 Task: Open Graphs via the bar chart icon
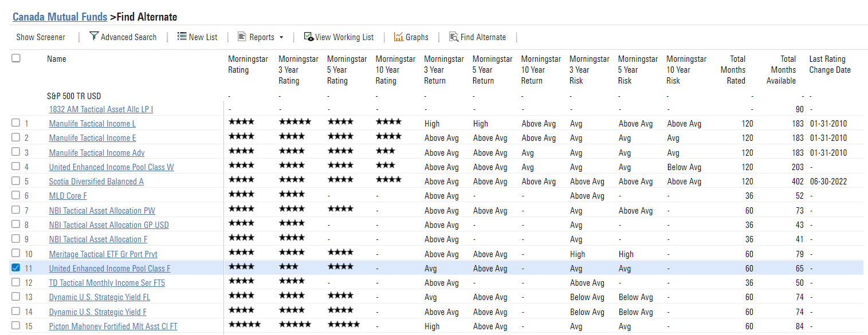[x=398, y=37]
